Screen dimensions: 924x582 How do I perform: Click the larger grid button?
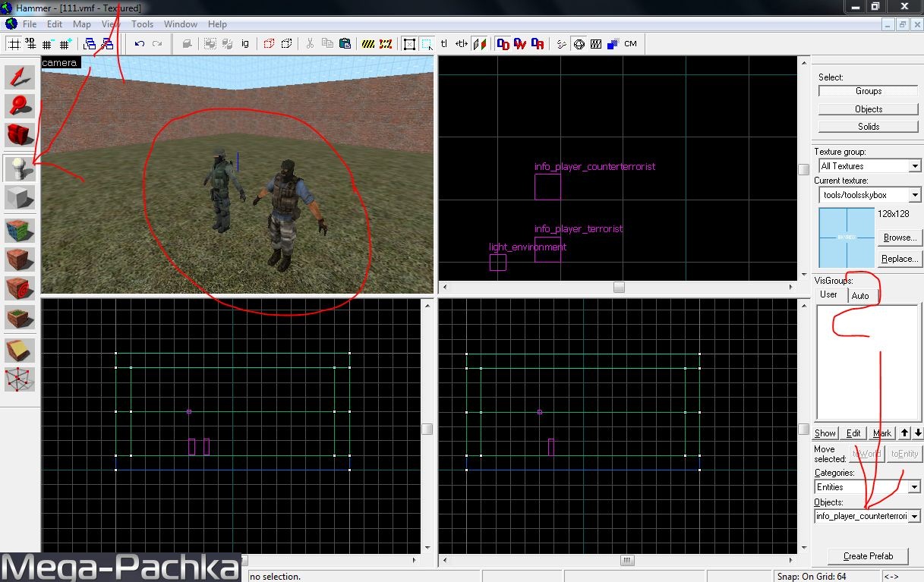(x=65, y=44)
